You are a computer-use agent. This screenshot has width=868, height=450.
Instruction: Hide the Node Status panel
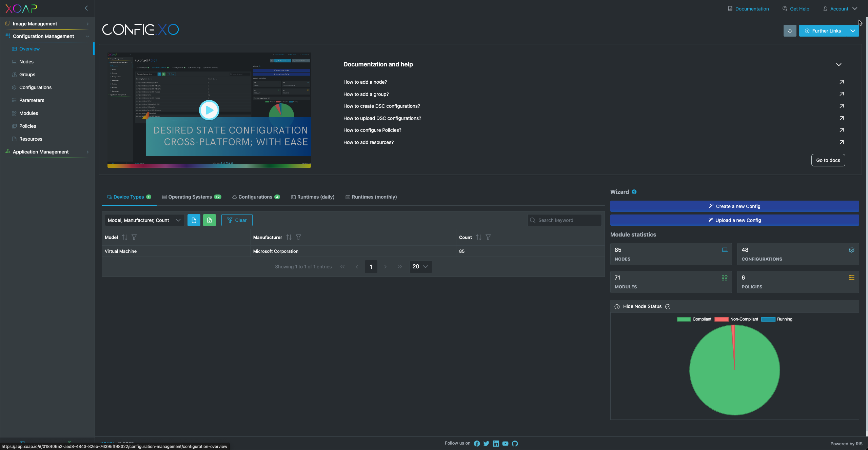[642, 306]
